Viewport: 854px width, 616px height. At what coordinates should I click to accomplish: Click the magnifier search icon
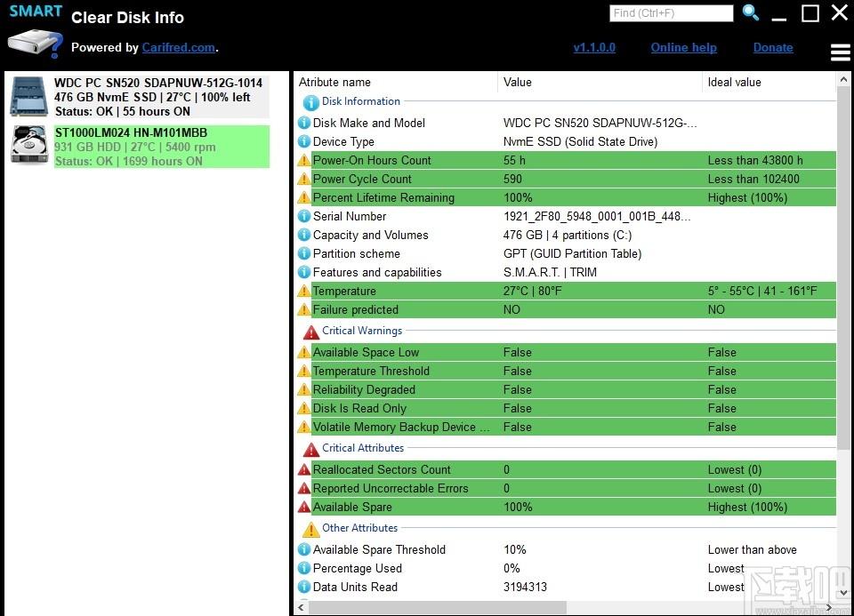click(751, 12)
